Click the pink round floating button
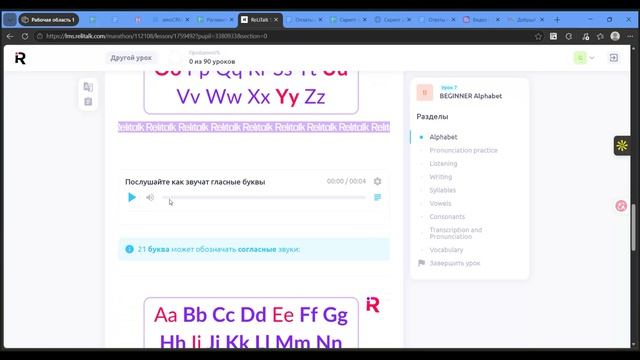 621,206
